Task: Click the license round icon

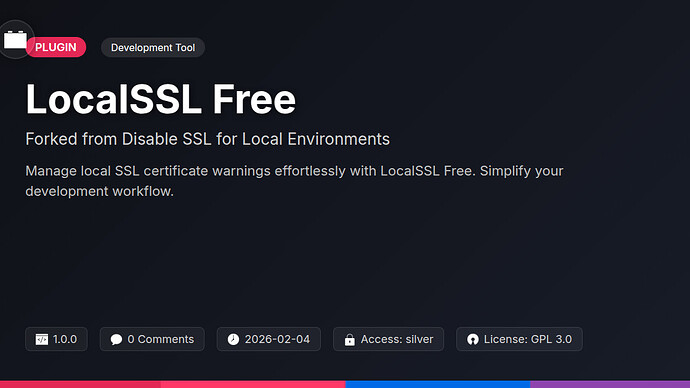Action: [x=473, y=339]
